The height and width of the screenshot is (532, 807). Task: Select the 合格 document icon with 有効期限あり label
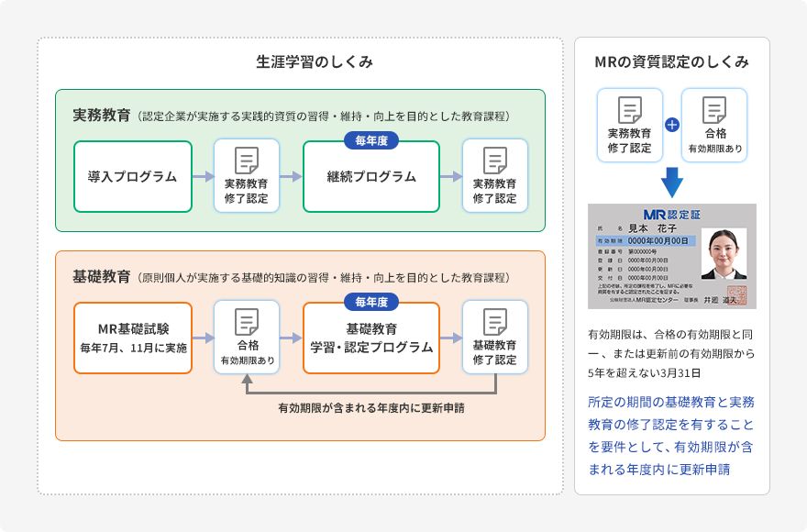(245, 337)
